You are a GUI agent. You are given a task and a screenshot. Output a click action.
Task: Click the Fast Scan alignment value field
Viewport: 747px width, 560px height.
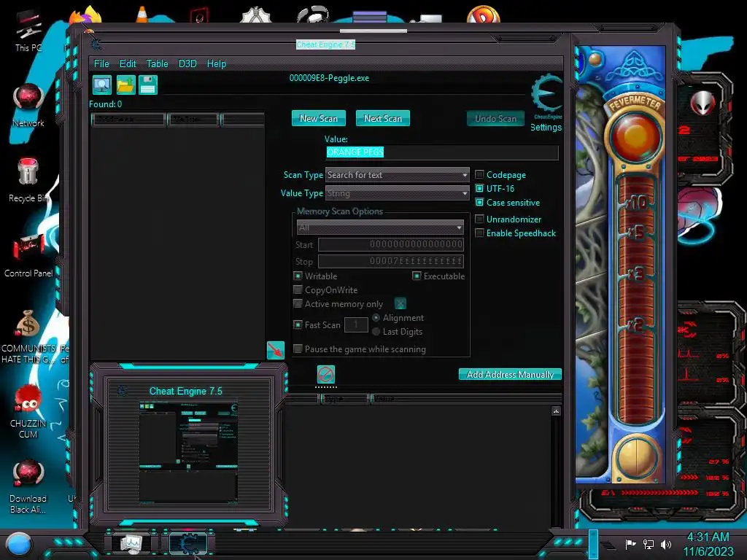(x=356, y=324)
